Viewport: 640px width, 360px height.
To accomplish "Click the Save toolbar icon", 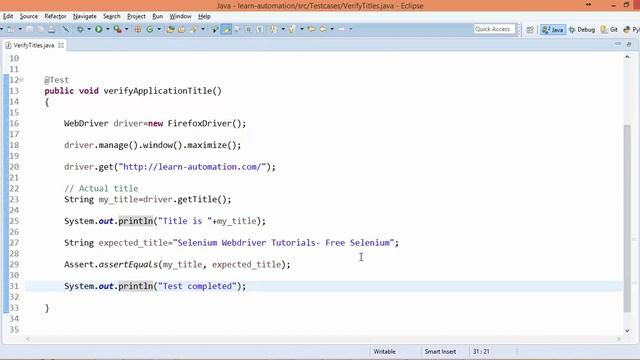I will (x=29, y=29).
